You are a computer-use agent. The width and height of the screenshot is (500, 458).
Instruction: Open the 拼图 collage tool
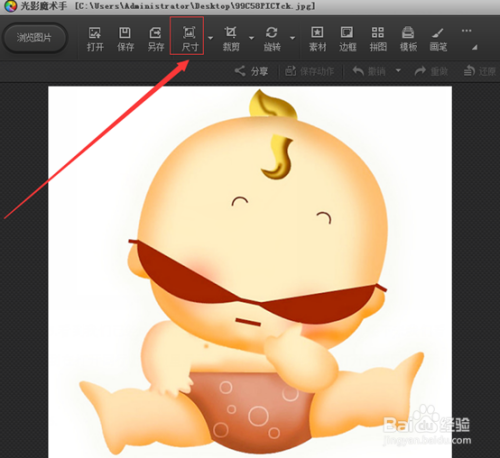click(378, 39)
